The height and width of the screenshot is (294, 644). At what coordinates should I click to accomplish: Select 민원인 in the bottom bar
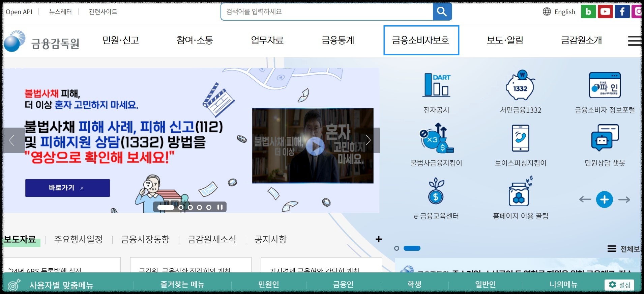coord(268,285)
